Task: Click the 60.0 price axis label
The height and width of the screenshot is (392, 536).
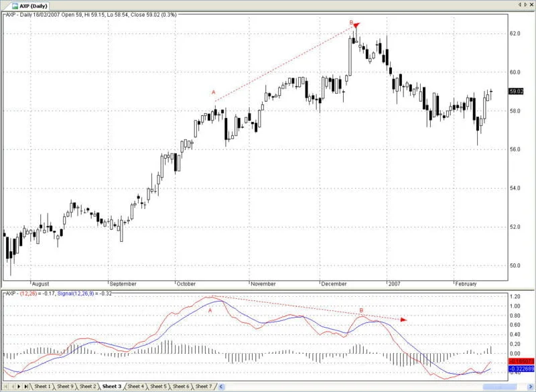Action: [x=515, y=72]
